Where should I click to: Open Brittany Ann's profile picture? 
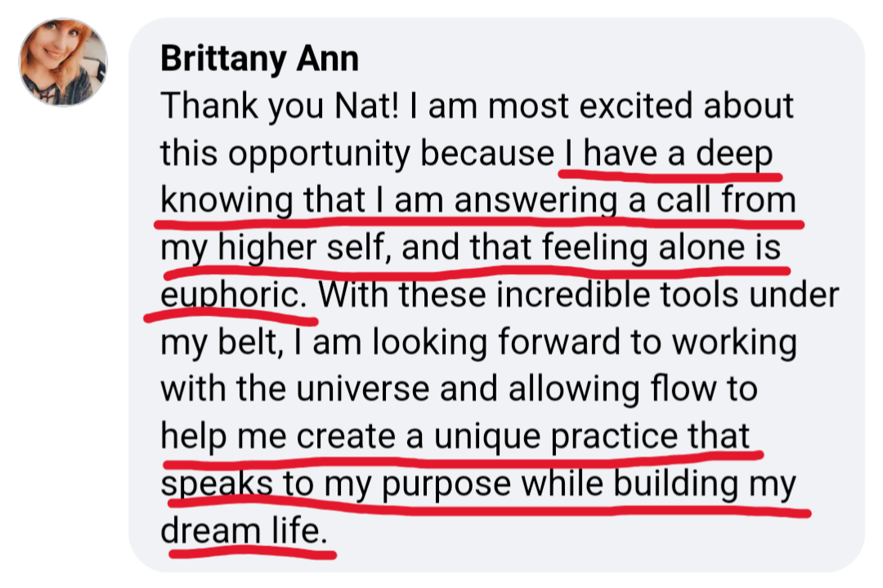tap(63, 62)
